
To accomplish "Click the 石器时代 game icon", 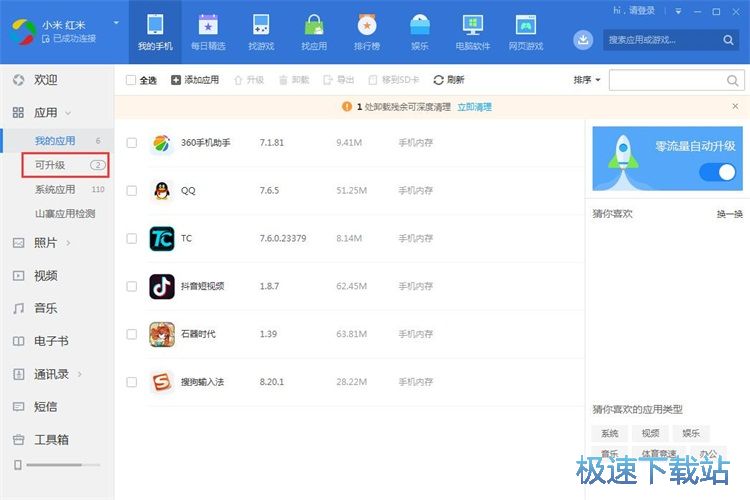I will [x=162, y=334].
